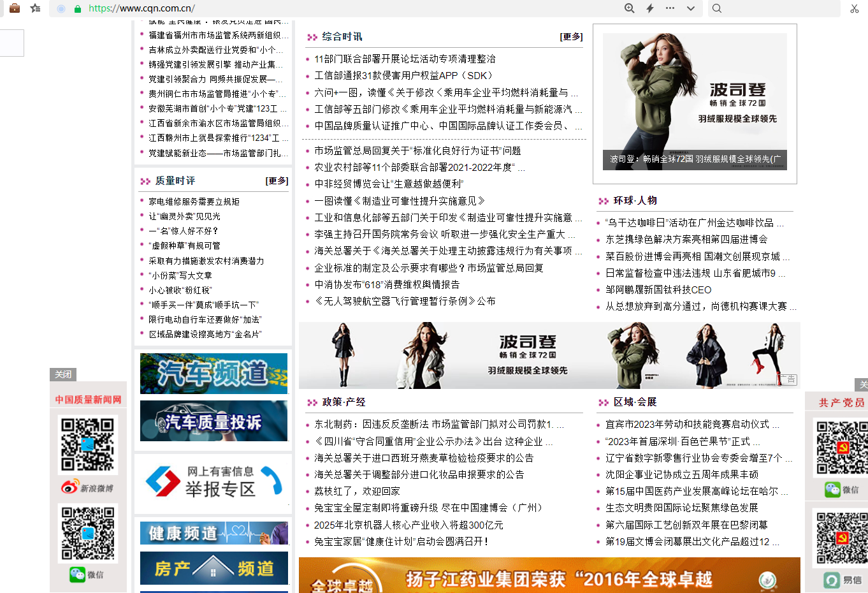Open the 网上有害信息举报专区 banner
The height and width of the screenshot is (593, 868).
click(213, 482)
